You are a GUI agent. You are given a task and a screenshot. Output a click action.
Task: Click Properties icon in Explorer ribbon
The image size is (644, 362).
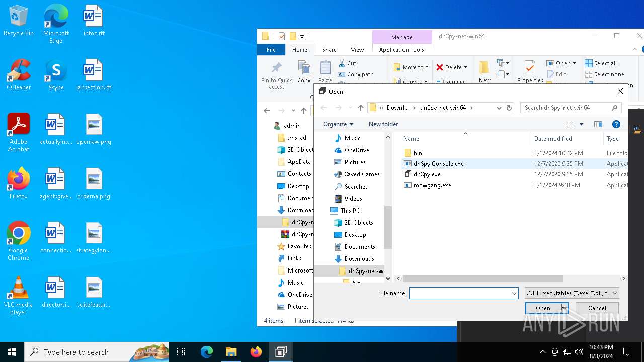pyautogui.click(x=530, y=72)
